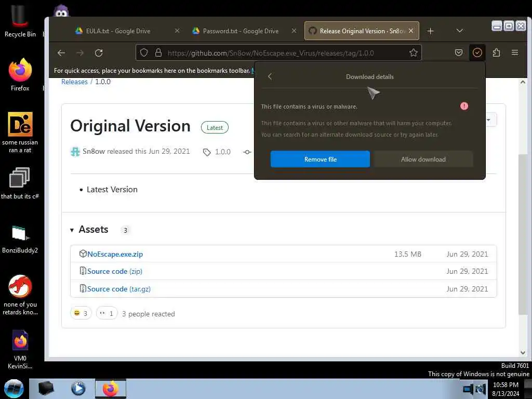List all tabs dropdown arrow
Screen dimensions: 532x399
coord(460,31)
